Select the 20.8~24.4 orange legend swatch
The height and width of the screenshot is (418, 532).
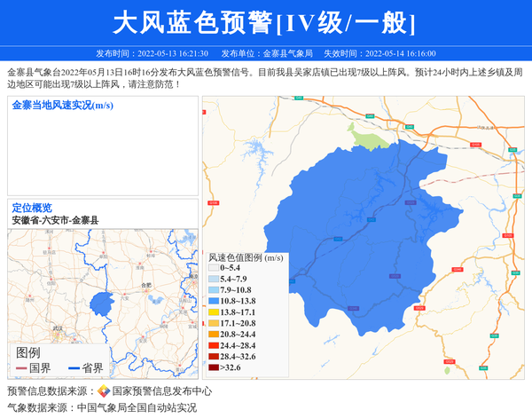pos(213,335)
